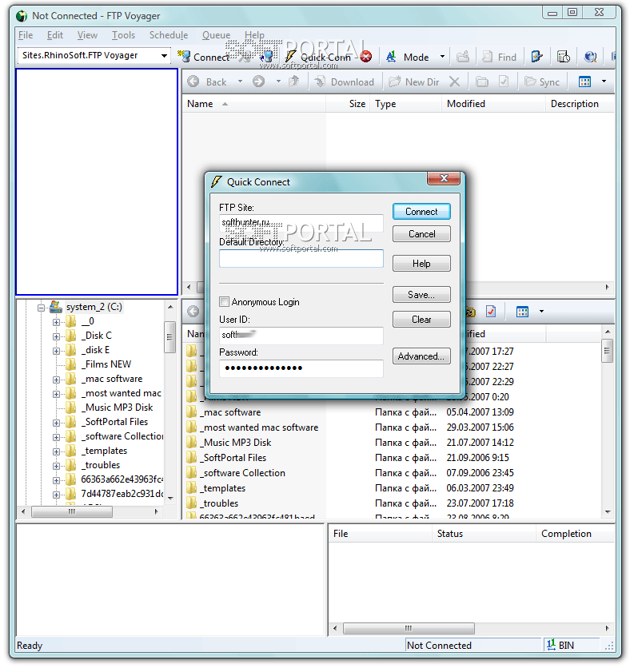The width and height of the screenshot is (630, 672).
Task: Click the BIN transfer mode status icon
Action: [x=552, y=644]
